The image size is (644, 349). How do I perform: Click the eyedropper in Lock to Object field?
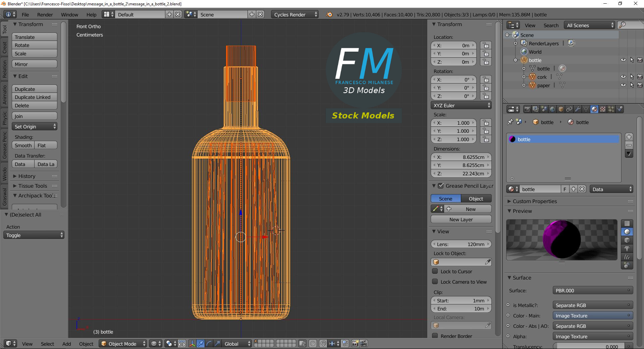click(488, 262)
